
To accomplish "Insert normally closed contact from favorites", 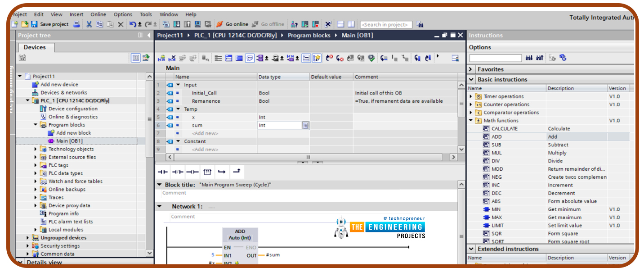I will [x=177, y=172].
